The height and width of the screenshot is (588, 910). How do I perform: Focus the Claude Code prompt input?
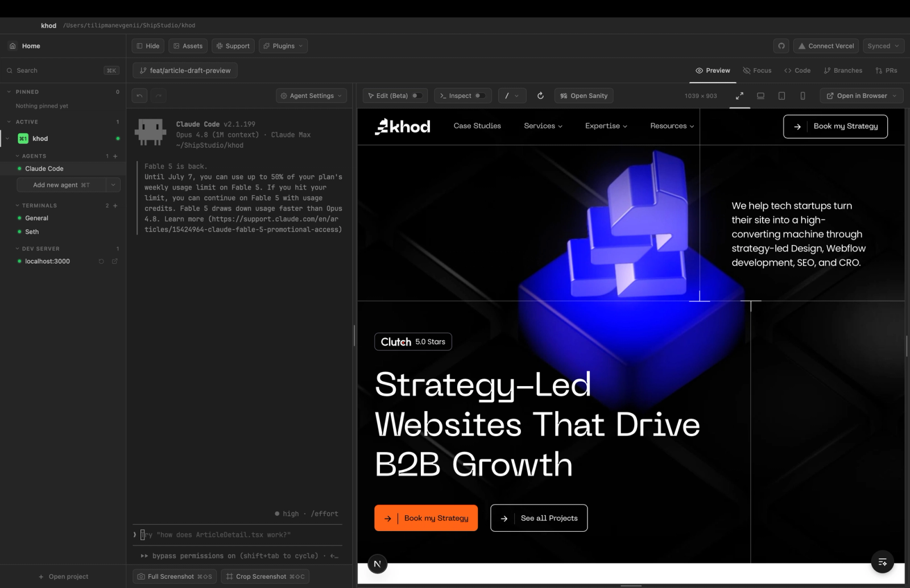click(x=238, y=535)
